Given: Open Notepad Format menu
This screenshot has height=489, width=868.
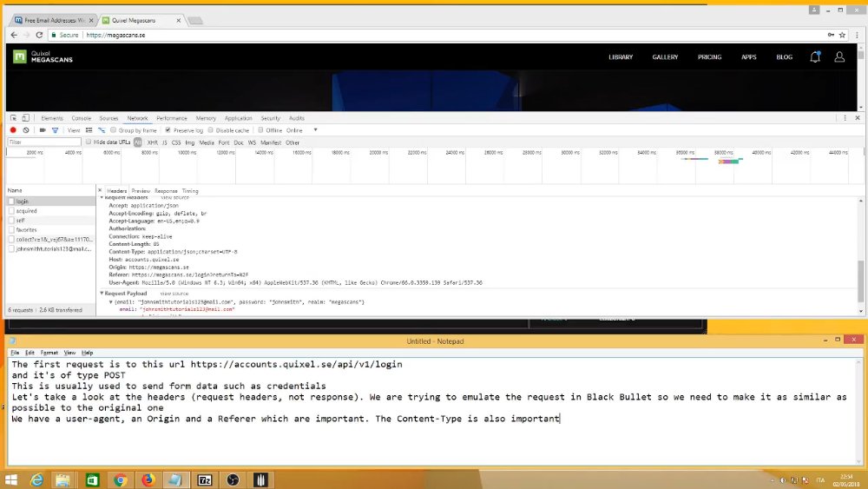Looking at the screenshot, I should click(49, 353).
